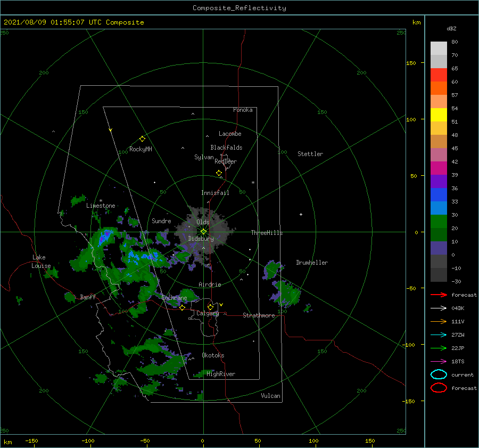Click the Limestone label
479x448 pixels.
click(x=101, y=206)
